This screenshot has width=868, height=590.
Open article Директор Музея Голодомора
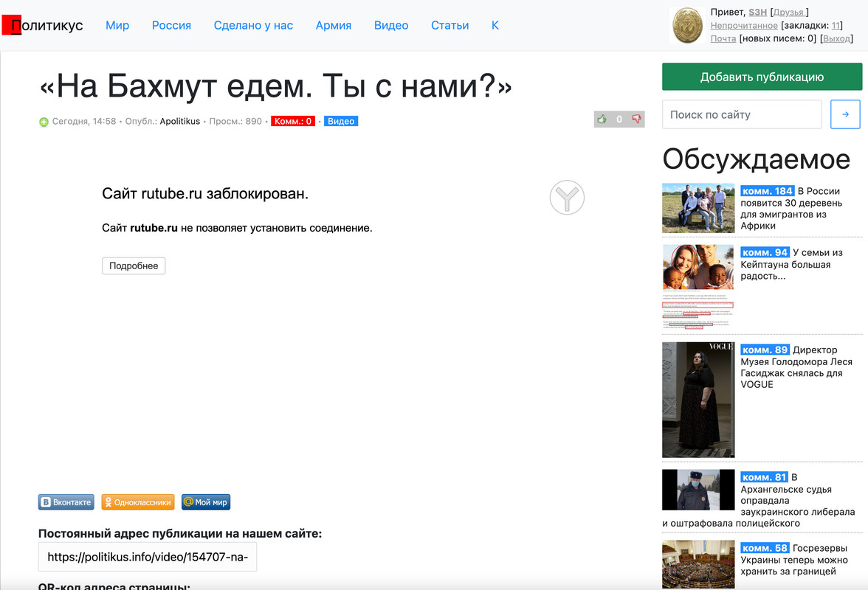point(796,367)
